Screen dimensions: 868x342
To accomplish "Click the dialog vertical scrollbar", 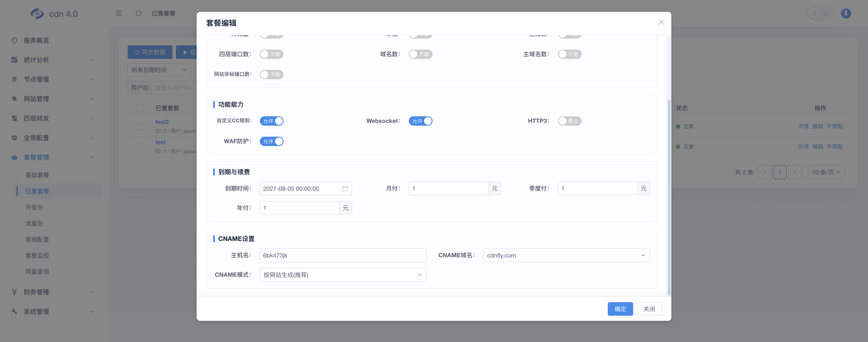I will pyautogui.click(x=669, y=197).
